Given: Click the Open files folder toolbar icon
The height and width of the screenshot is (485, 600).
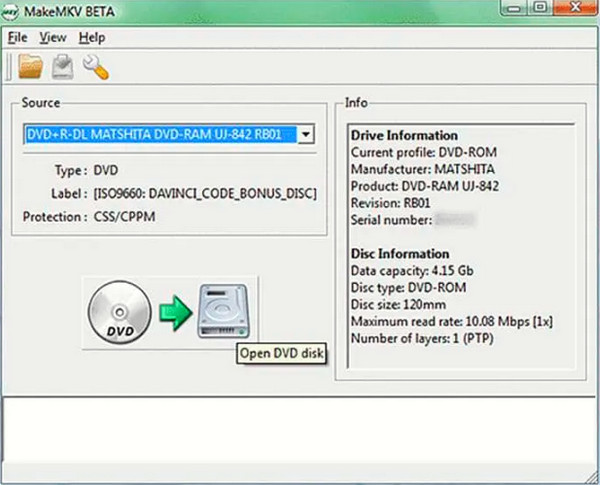Looking at the screenshot, I should point(30,67).
